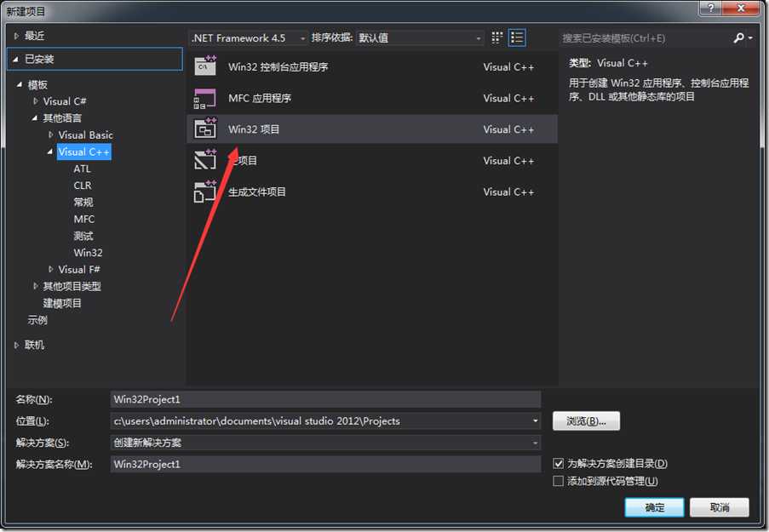Click the 确定 button
Viewport: 769px width, 532px height.
[654, 507]
